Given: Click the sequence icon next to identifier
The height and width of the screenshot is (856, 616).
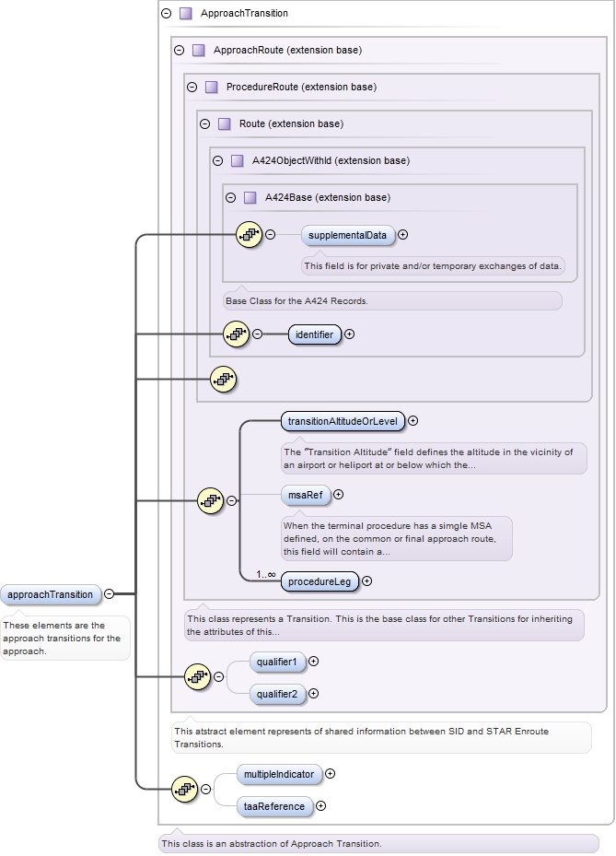Looking at the screenshot, I should click(x=237, y=334).
